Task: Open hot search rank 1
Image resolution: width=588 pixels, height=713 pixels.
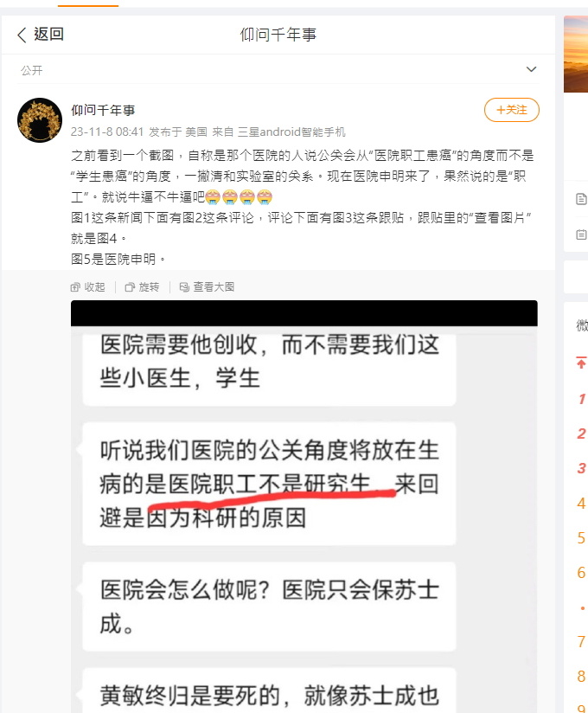Action: tap(582, 399)
